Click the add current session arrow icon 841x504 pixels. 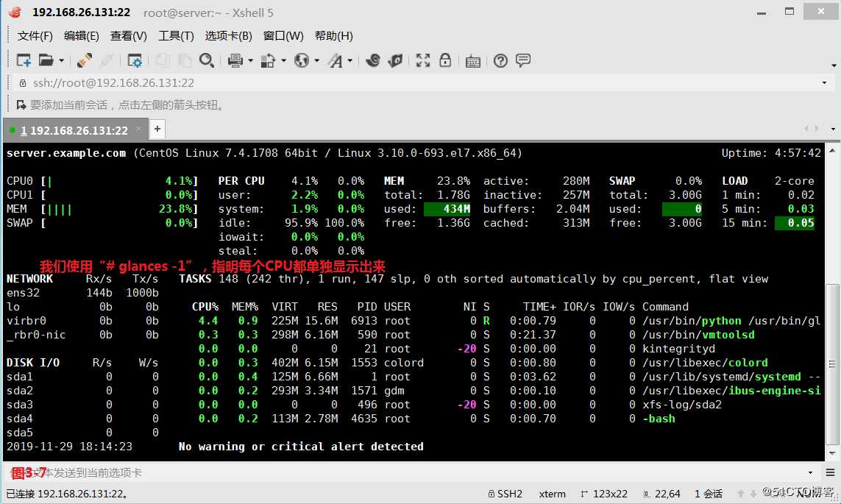coord(21,104)
